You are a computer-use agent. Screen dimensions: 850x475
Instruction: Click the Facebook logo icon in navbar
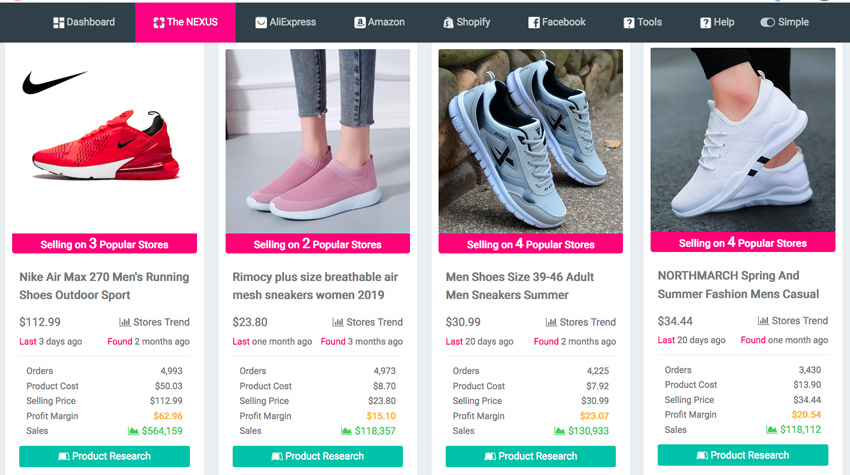click(534, 22)
